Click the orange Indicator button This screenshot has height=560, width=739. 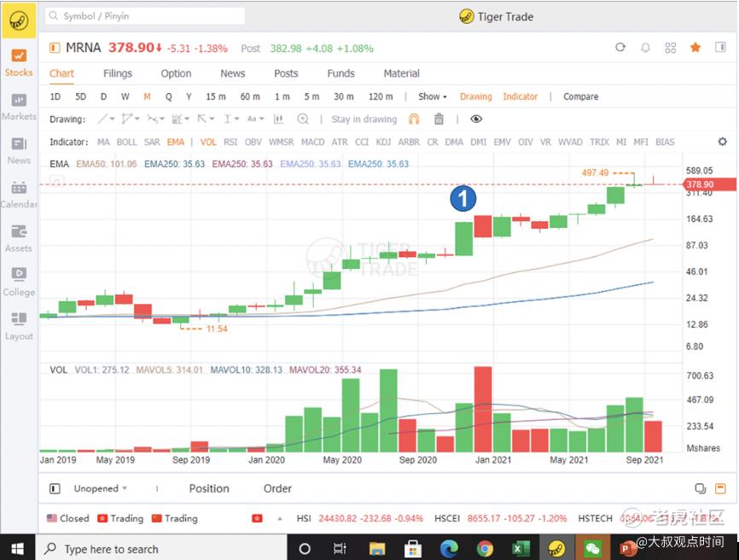click(520, 96)
